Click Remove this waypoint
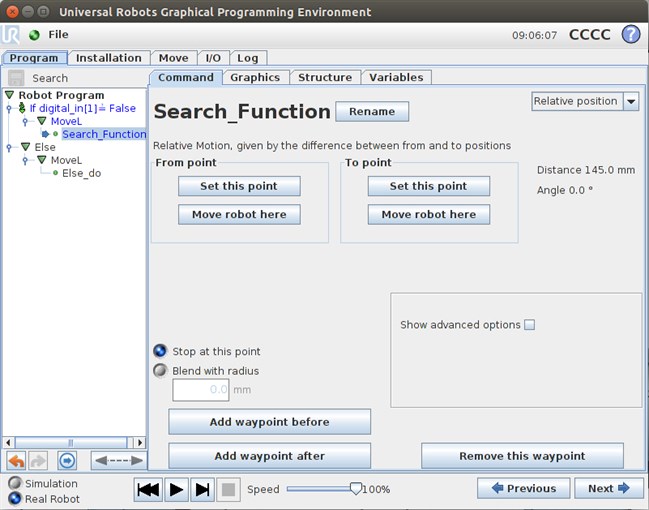Viewport: 649px width, 510px height. 522,456
